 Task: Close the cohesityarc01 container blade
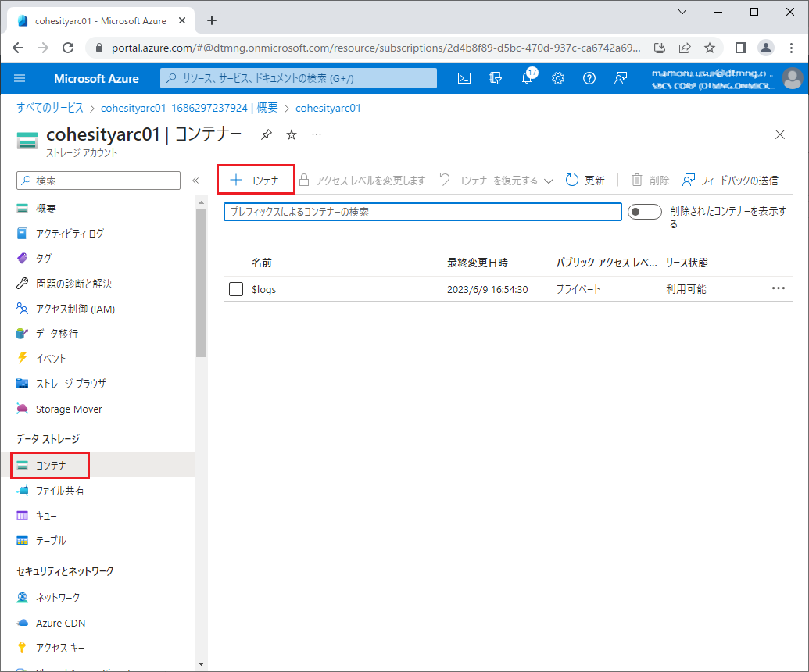(779, 134)
